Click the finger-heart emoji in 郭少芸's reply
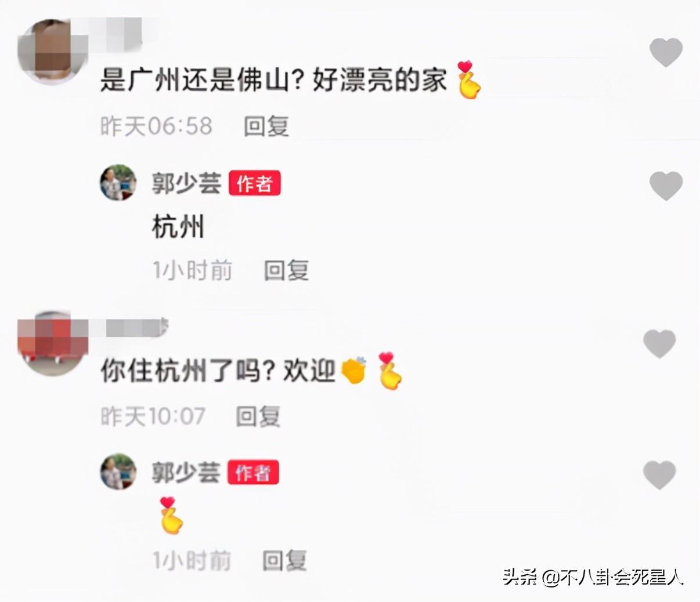 click(171, 515)
